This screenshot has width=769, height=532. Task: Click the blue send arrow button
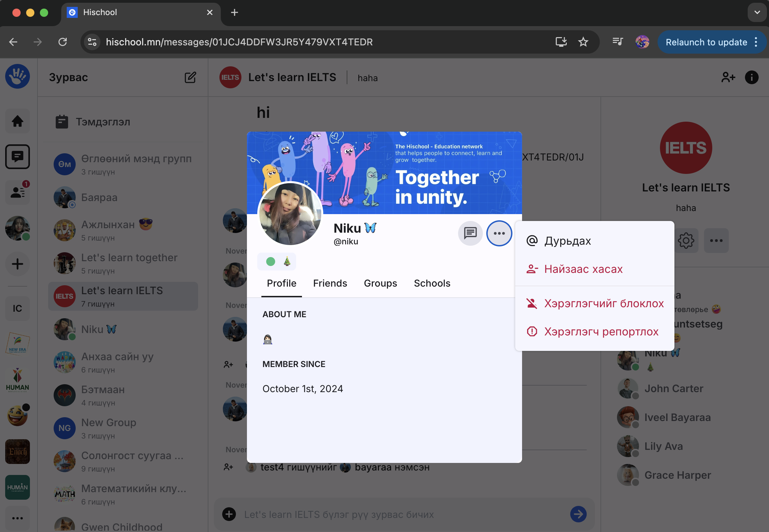(x=578, y=514)
